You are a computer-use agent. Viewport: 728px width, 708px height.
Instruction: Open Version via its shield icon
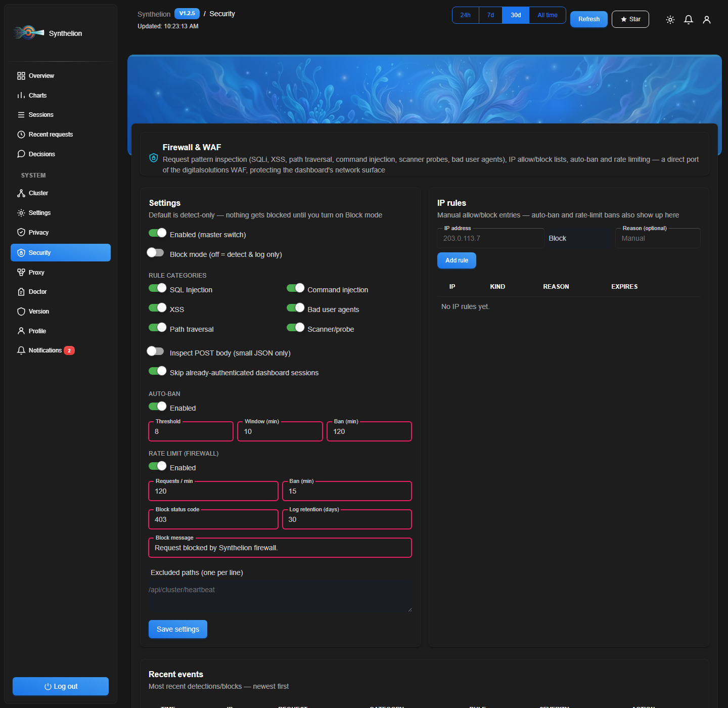pyautogui.click(x=21, y=312)
